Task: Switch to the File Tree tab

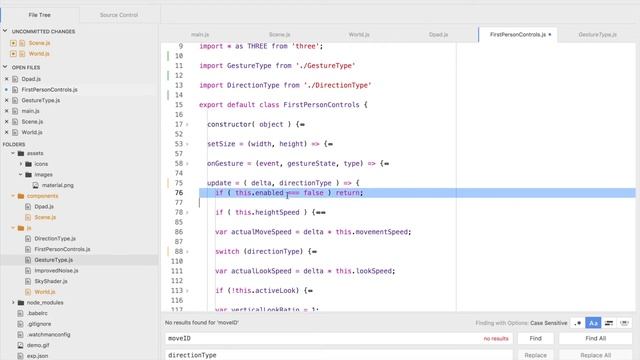Action: 40,15
